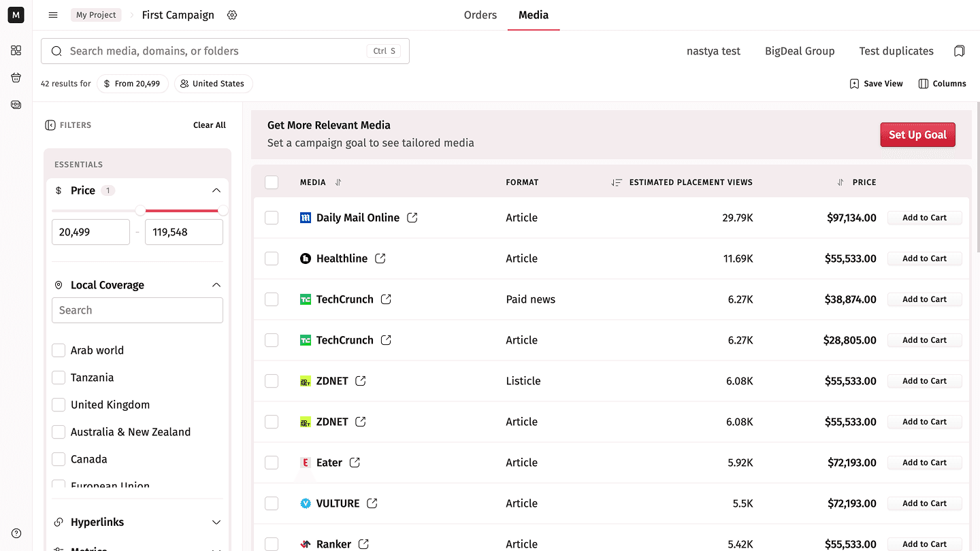The width and height of the screenshot is (980, 551).
Task: Collapse the Price filter section
Action: tap(216, 190)
